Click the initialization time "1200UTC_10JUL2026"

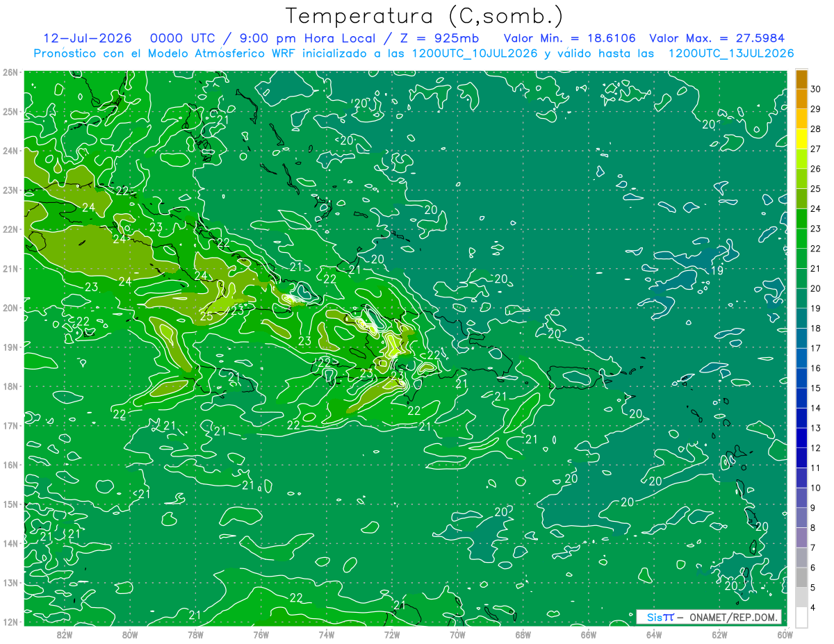475,53
